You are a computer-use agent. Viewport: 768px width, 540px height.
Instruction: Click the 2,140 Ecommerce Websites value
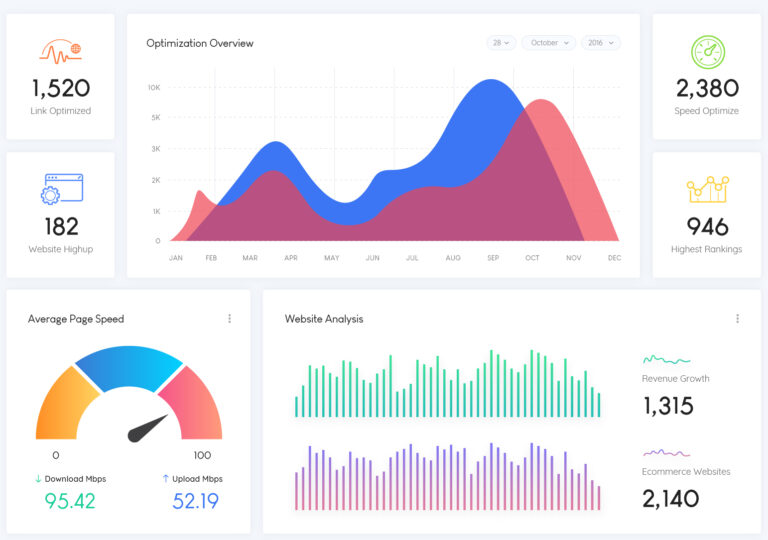click(x=670, y=498)
